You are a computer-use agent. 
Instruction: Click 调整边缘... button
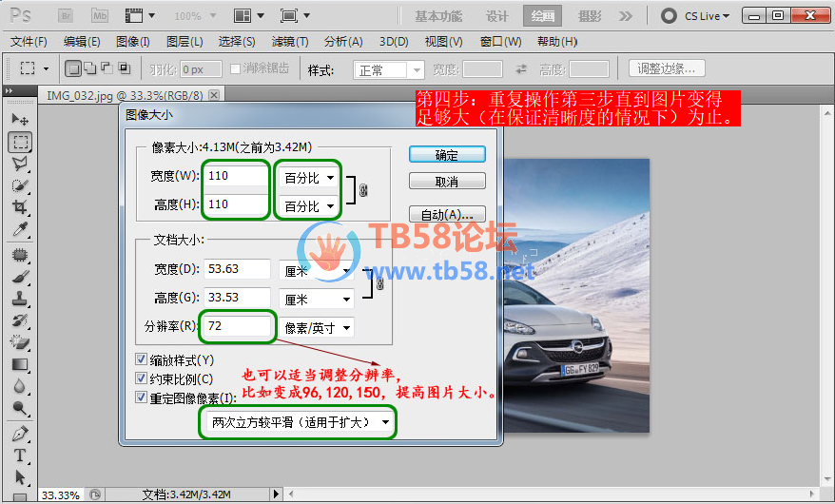pyautogui.click(x=667, y=68)
